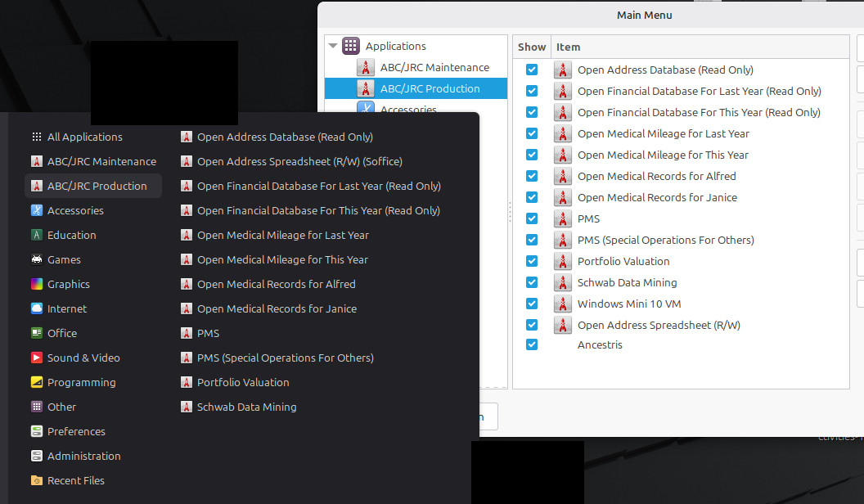Collapse the Applications tree in Main Menu
This screenshot has width=864, height=504.
[x=333, y=46]
